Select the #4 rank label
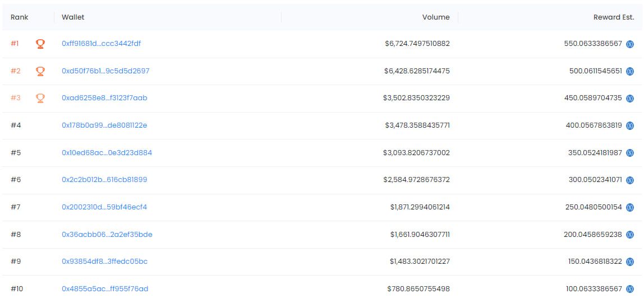Screen dimensions: 644x303 [16, 125]
